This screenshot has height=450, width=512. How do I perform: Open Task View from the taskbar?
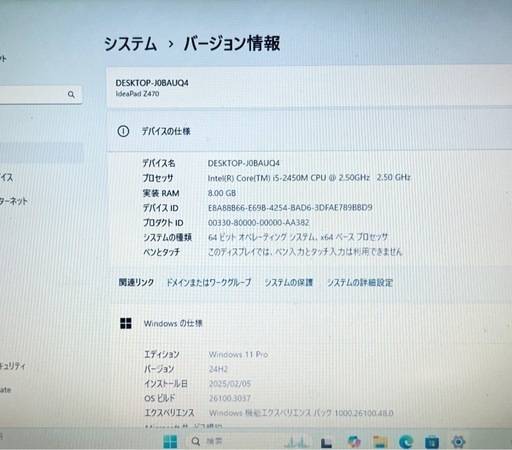point(326,443)
